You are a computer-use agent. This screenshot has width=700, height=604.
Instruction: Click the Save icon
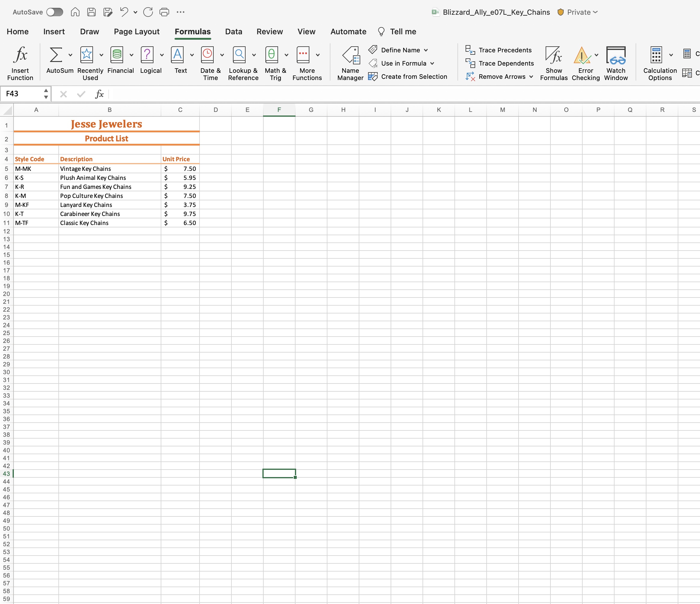pos(91,12)
